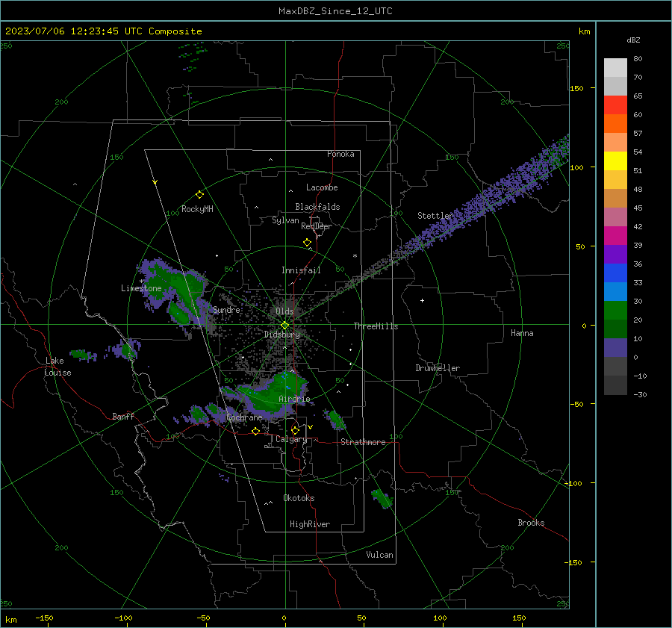Click the Ponoka label
Viewport: 672px width, 628px height.
(x=340, y=154)
